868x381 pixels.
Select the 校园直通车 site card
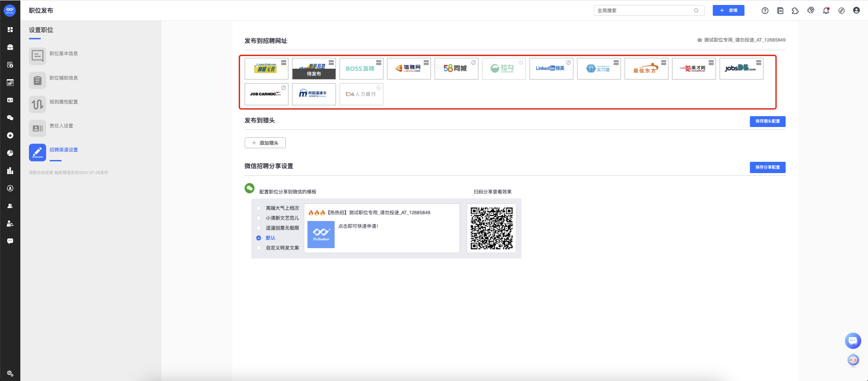pyautogui.click(x=314, y=94)
